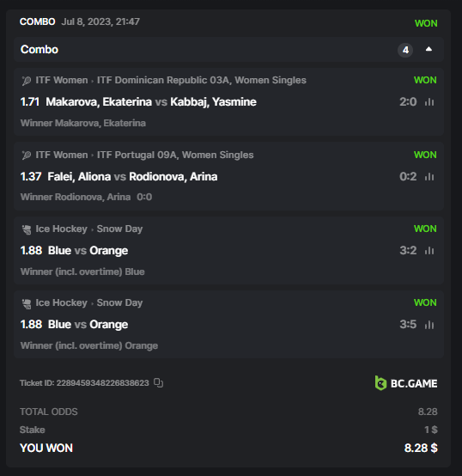462x476 pixels.
Task: View statistics for Blue vs Orange 3:2
Action: click(x=429, y=251)
